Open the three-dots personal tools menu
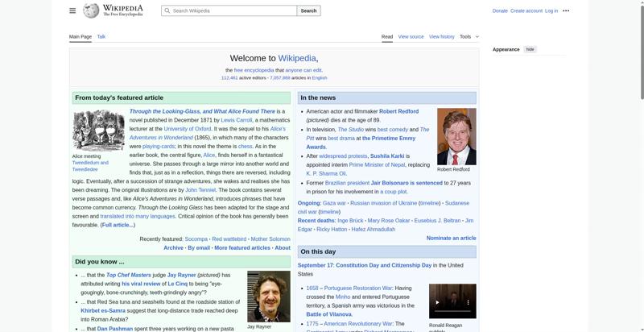This screenshot has height=332, width=644. 566,10
